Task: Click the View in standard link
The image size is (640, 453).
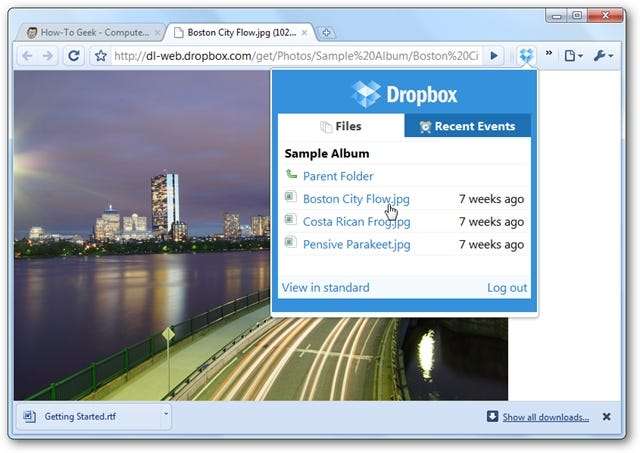Action: [325, 288]
